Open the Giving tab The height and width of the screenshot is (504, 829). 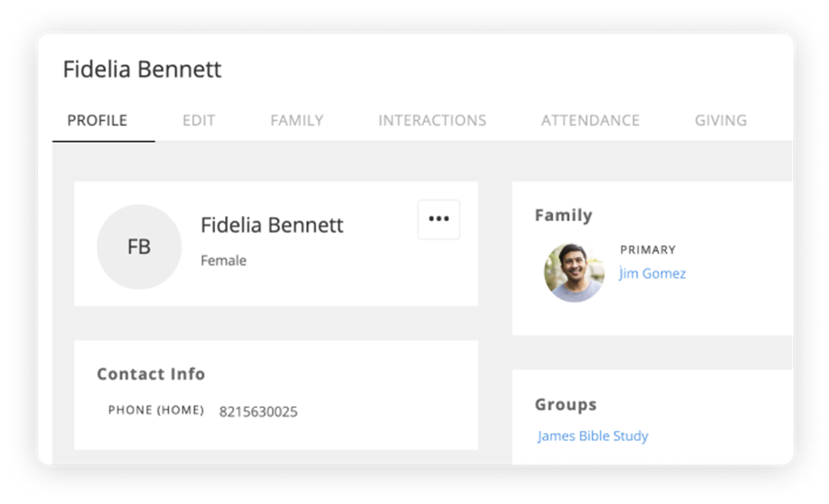[x=720, y=120]
